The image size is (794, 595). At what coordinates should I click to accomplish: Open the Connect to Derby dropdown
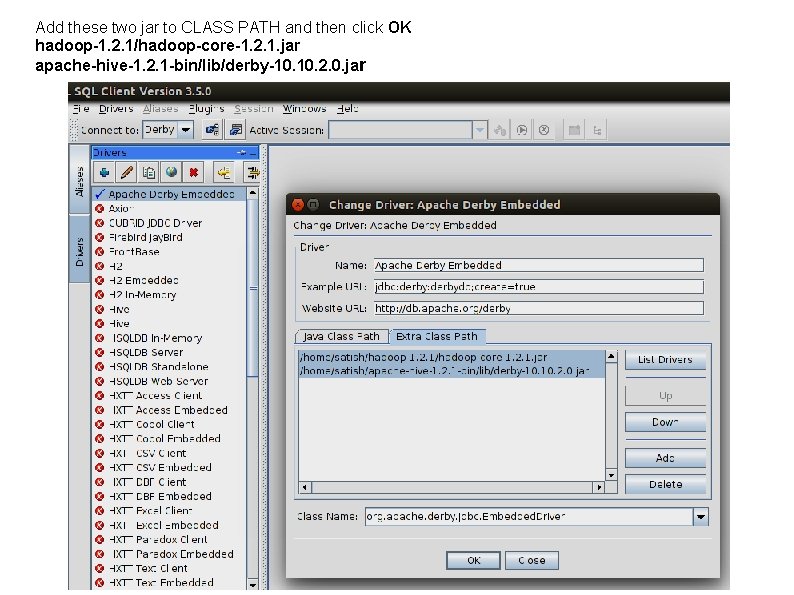[186, 130]
